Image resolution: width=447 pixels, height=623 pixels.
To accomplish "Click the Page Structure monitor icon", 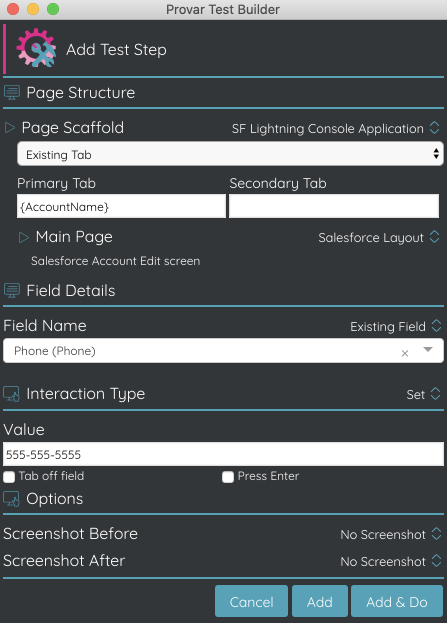I will (12, 93).
